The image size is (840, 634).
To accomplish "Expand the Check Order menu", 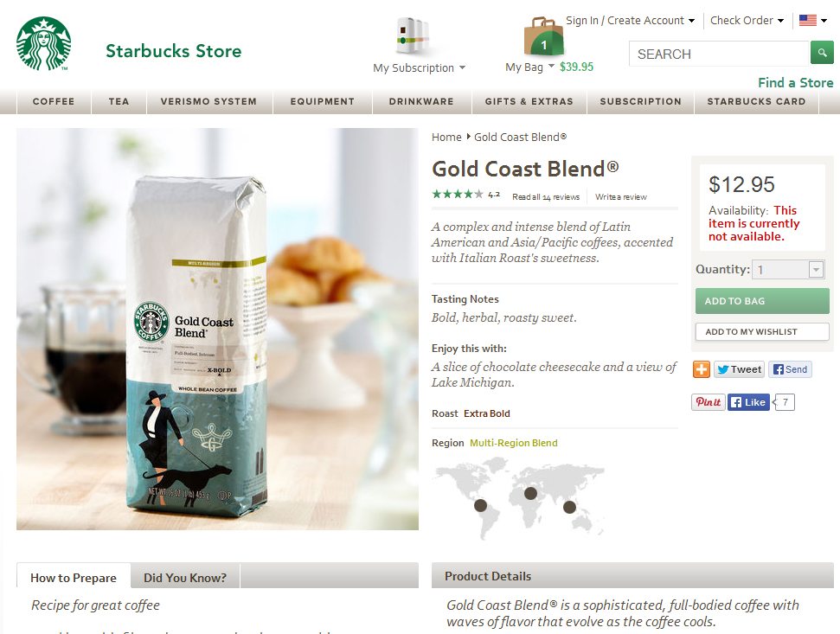I will coord(747,21).
